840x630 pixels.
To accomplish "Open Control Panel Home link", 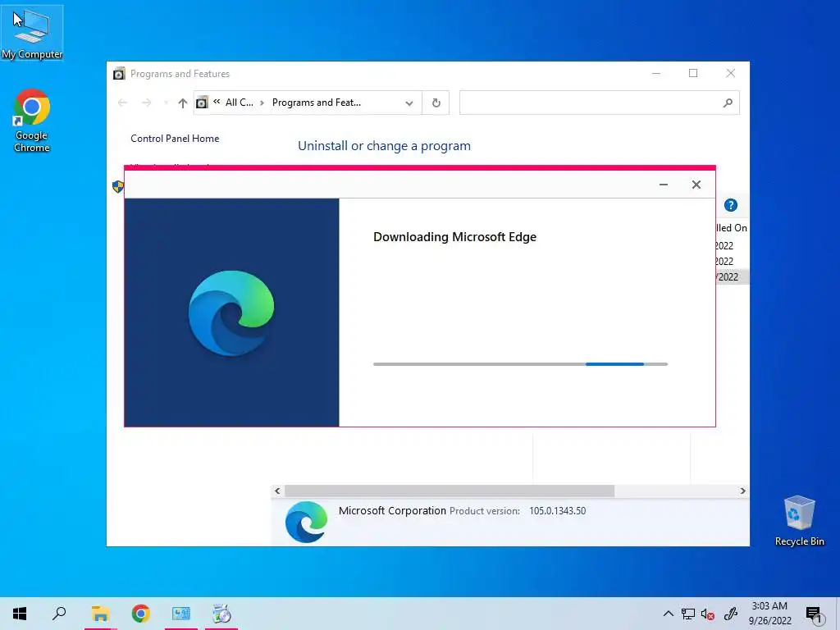I will [175, 138].
